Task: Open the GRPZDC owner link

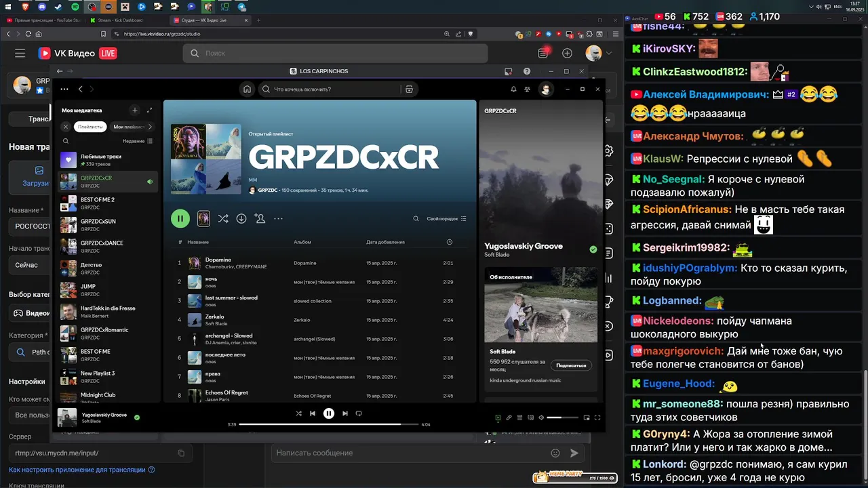Action: pos(269,190)
